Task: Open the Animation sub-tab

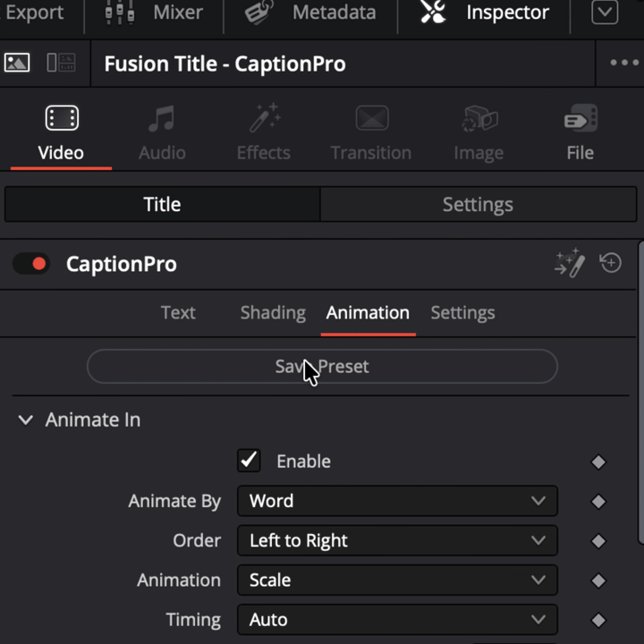Action: 368,313
